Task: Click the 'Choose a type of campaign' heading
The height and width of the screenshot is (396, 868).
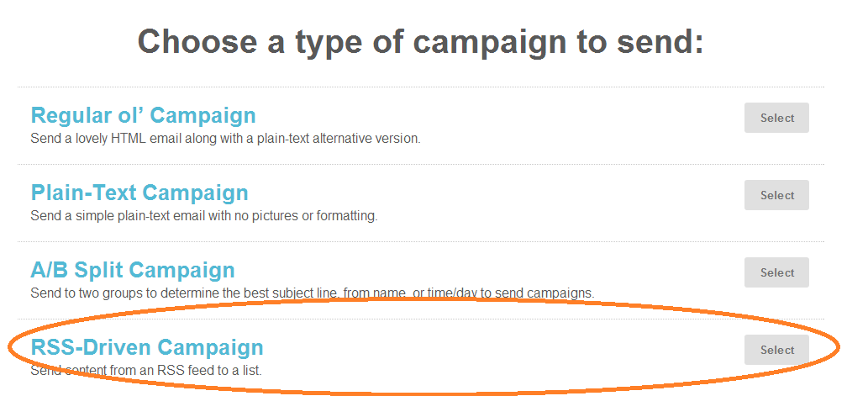Action: pyautogui.click(x=420, y=40)
